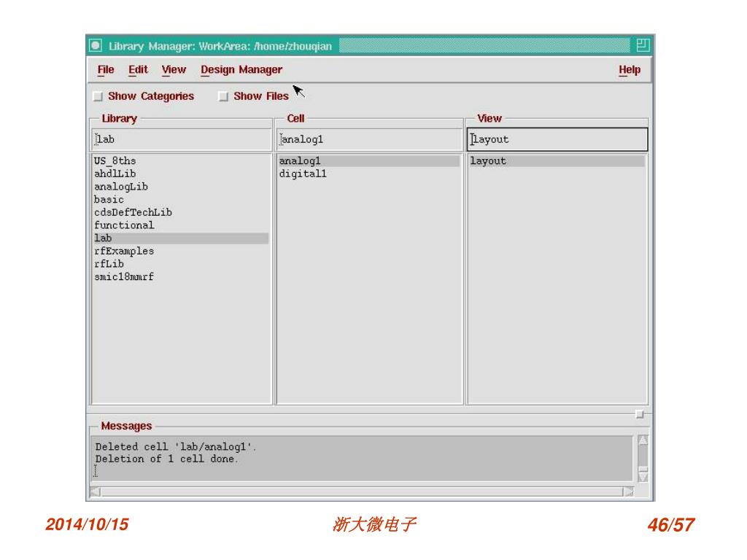This screenshot has width=747, height=560.
Task: Select the rfExamples library
Action: pos(123,251)
